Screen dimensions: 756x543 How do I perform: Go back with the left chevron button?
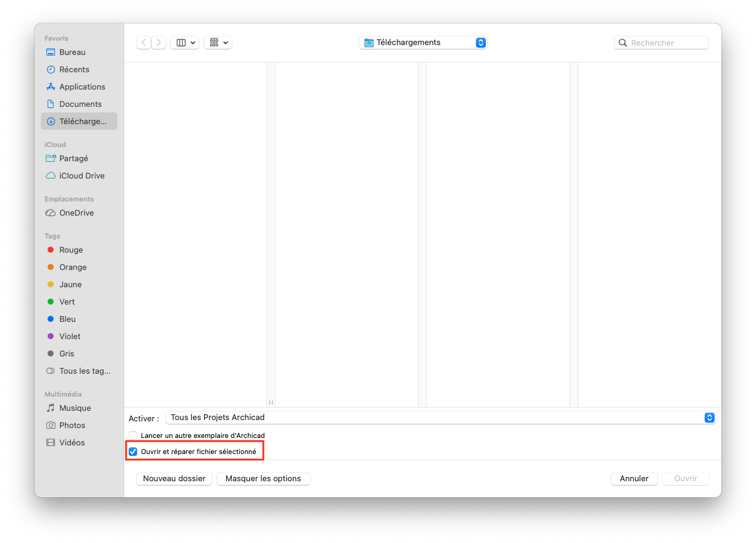143,43
